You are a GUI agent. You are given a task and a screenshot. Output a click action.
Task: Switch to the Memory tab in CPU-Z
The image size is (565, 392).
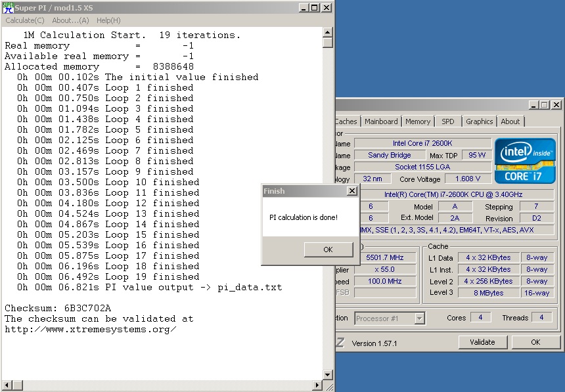pyautogui.click(x=418, y=121)
